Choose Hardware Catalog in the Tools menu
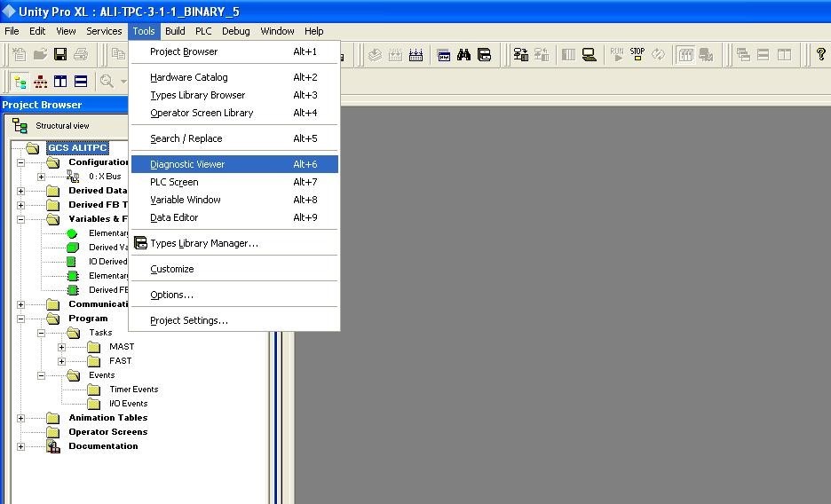Screen dimensions: 831x504 click(234, 77)
